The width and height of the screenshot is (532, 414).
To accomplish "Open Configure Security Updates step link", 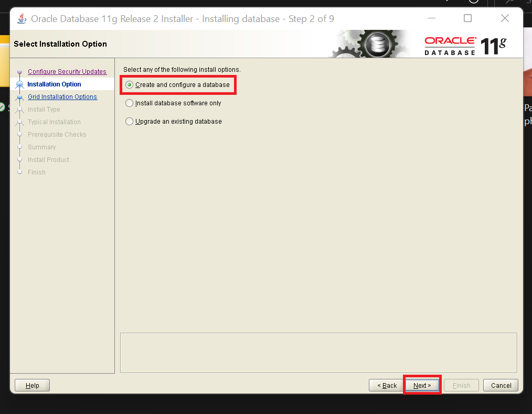I will pyautogui.click(x=67, y=71).
